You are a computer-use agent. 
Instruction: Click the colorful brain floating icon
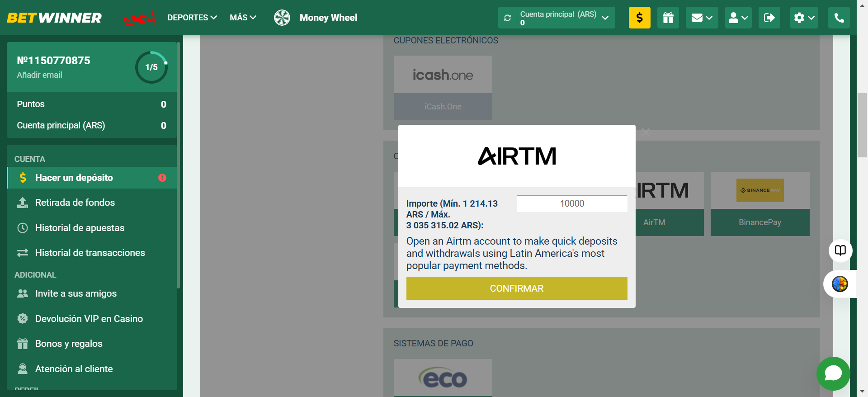[840, 284]
